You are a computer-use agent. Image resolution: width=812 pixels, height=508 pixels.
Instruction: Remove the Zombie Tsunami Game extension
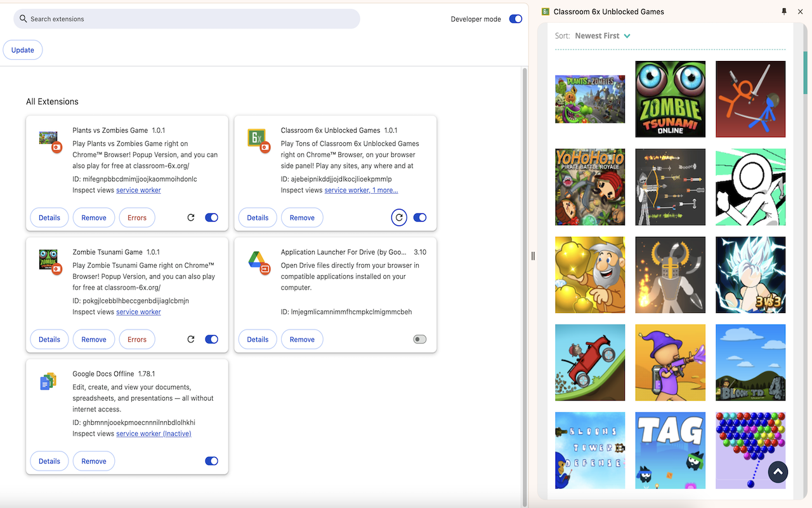[94, 339]
